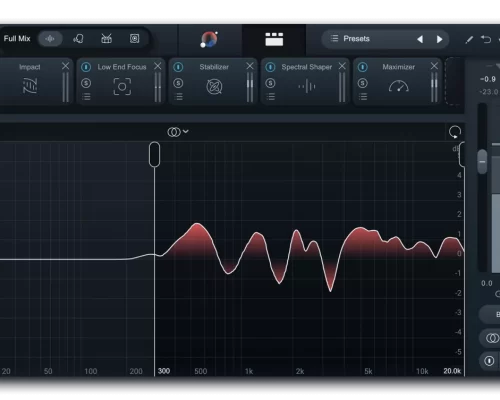Toggle power on Maximizer module

(x=363, y=67)
